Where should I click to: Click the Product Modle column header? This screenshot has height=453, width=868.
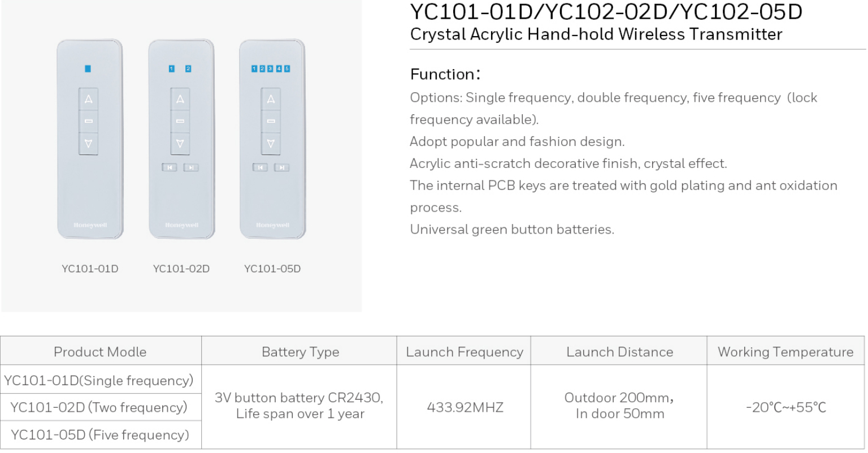click(x=101, y=351)
